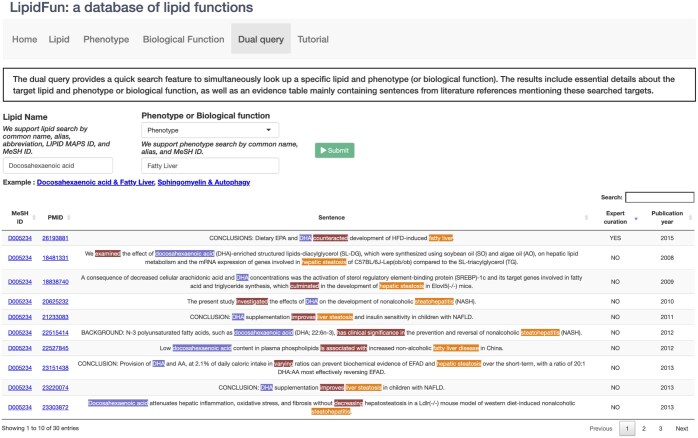Screen dimensions: 698x438
Task: Click the Previous pagination button
Action: click(x=601, y=428)
